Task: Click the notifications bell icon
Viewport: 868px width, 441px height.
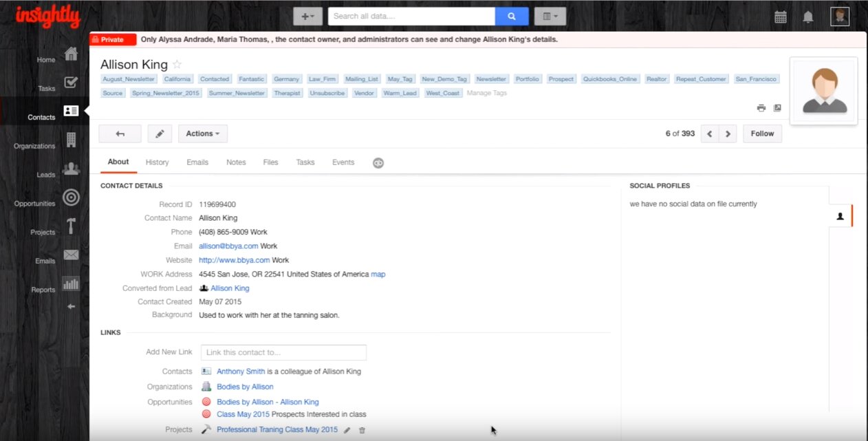Action: tap(808, 17)
